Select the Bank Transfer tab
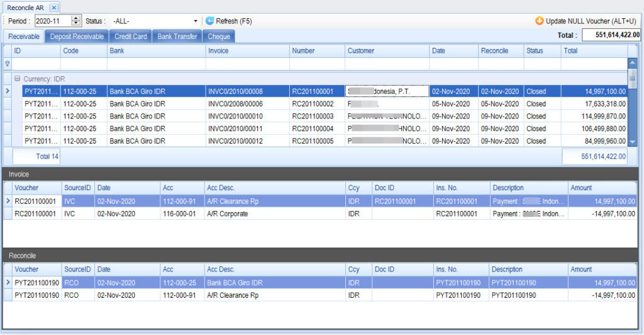This screenshot has width=644, height=335. pos(177,37)
